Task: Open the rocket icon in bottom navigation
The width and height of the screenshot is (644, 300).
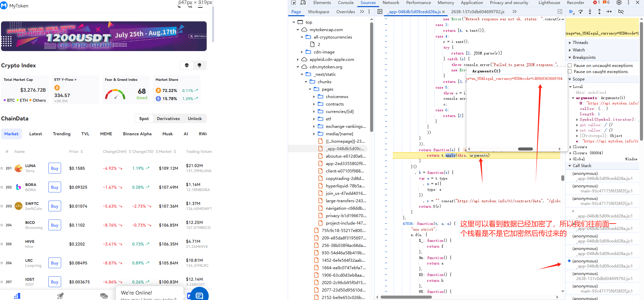Action: point(60,296)
